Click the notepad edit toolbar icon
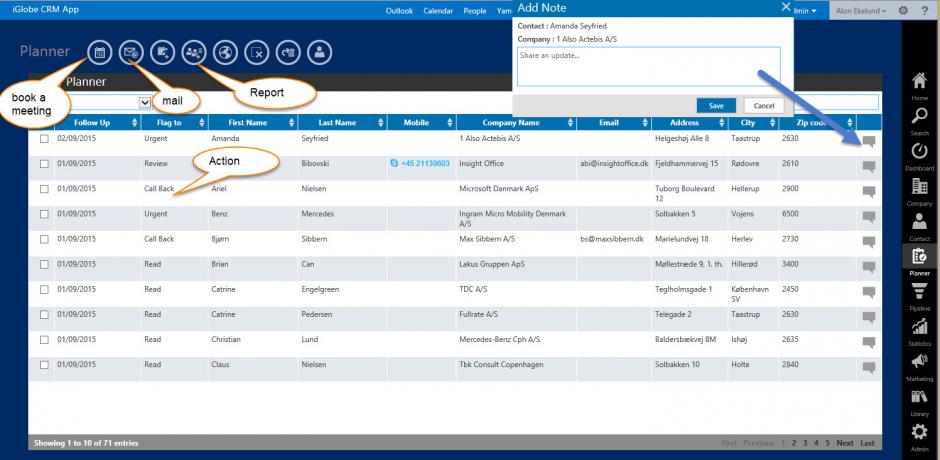Image resolution: width=940 pixels, height=460 pixels. coord(162,53)
